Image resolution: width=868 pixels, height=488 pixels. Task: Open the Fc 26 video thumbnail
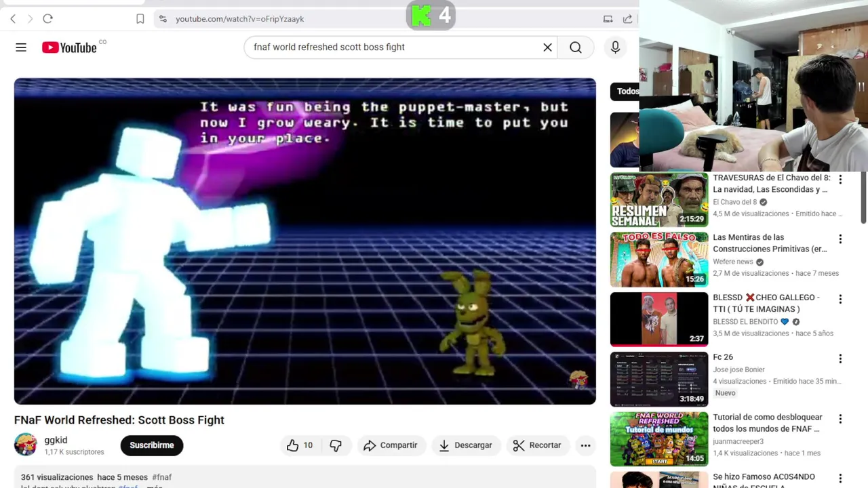point(659,378)
